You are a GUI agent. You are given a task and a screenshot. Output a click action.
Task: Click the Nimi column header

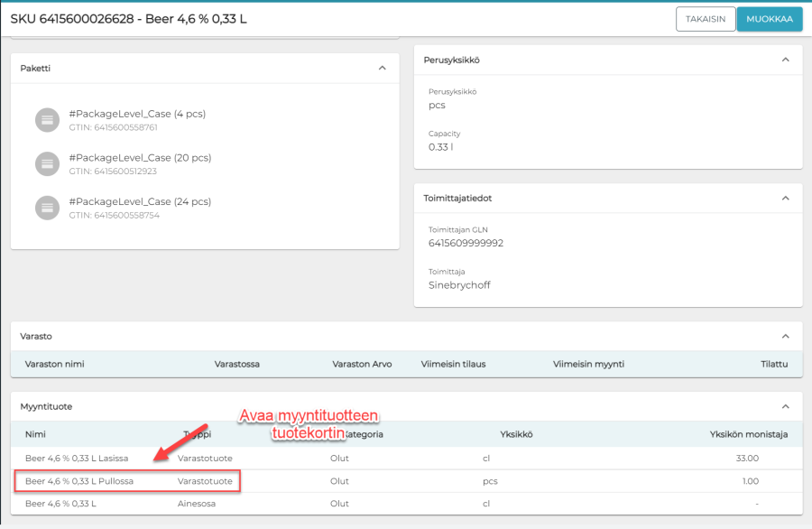[x=35, y=434]
